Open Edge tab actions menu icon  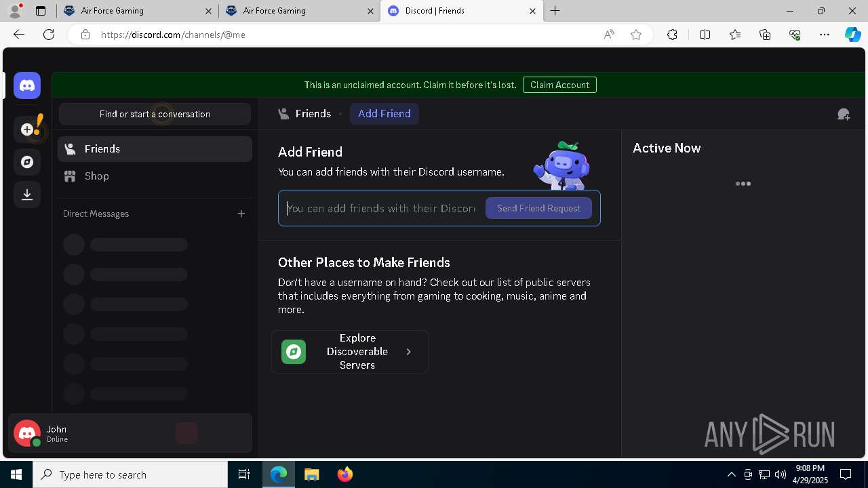point(41,11)
